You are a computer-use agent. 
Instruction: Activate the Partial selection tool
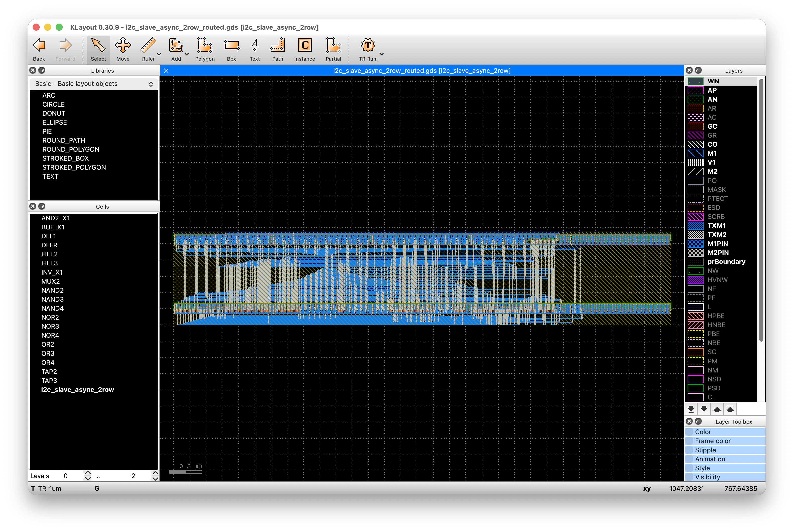point(333,49)
